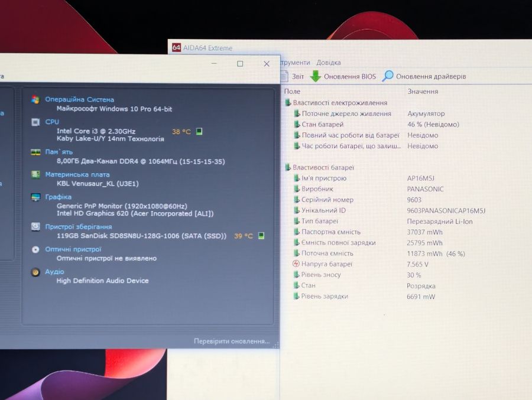This screenshot has height=400, width=532.
Task: Click the Поле column header
Action: [x=292, y=91]
